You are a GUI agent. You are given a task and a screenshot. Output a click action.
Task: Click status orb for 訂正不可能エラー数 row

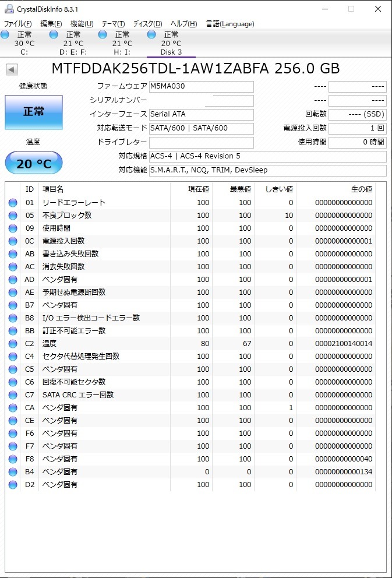pyautogui.click(x=13, y=331)
